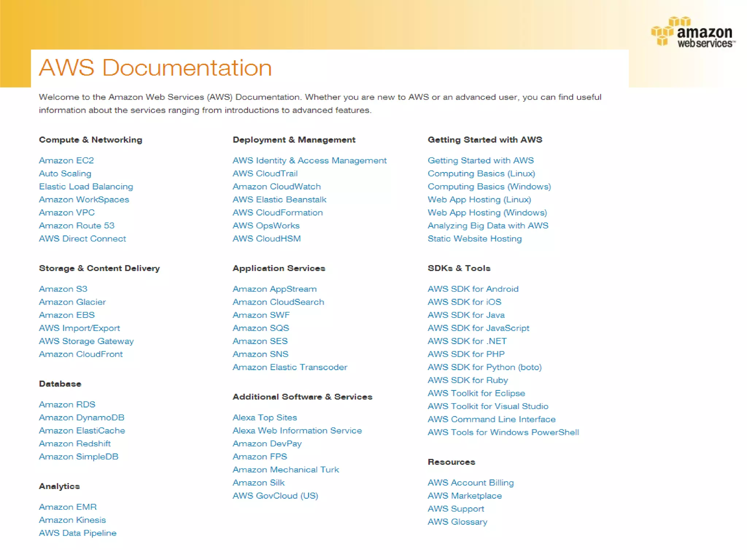747x560 pixels.
Task: Open the Amazon EC2 documentation link
Action: tap(66, 160)
